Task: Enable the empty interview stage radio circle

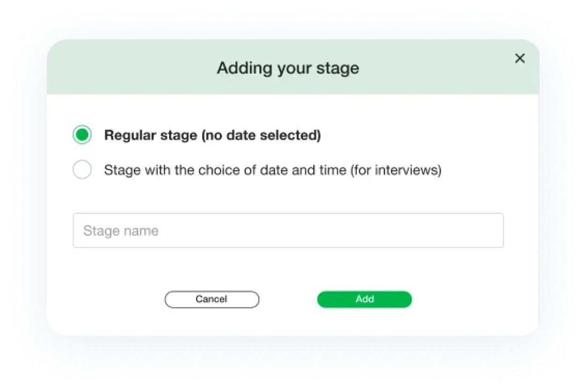Action: (82, 170)
